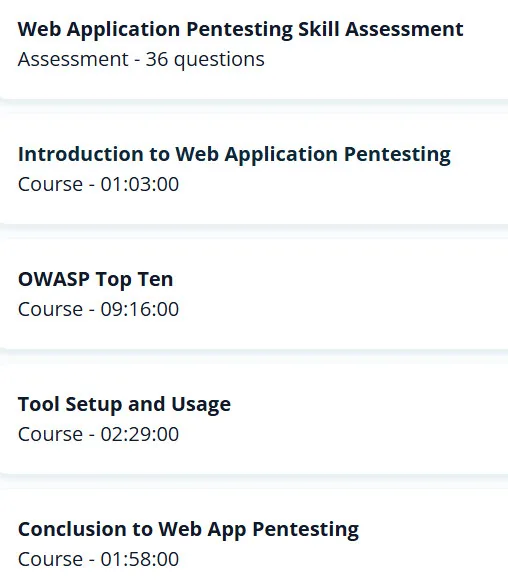Click the 'Course - 01:03:00' duration text
This screenshot has height=588, width=508.
point(98,184)
